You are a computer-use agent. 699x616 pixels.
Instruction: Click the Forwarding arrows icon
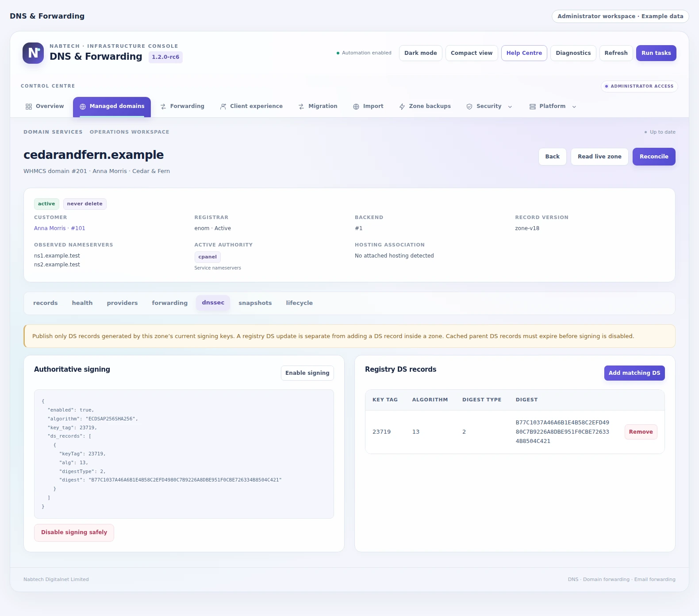coord(163,107)
